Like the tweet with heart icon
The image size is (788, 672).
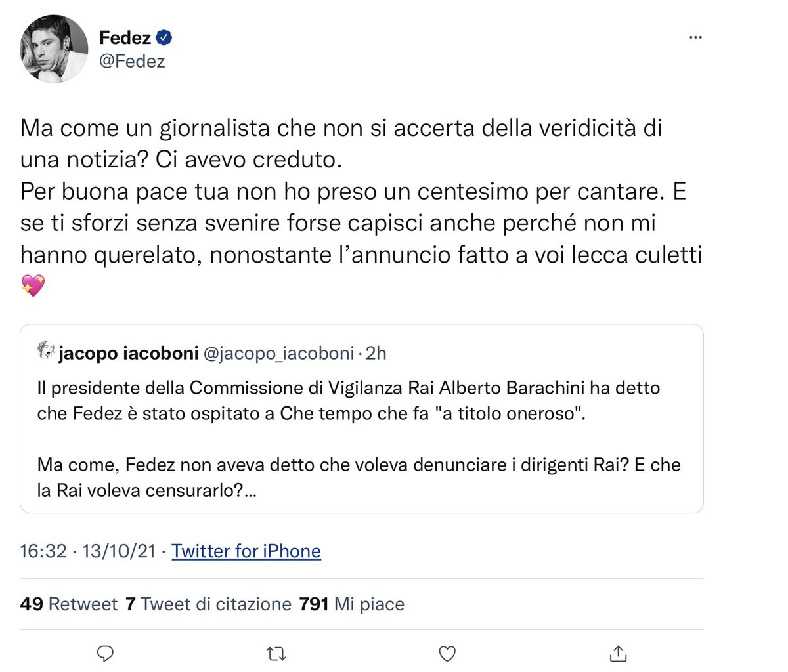coord(447,653)
